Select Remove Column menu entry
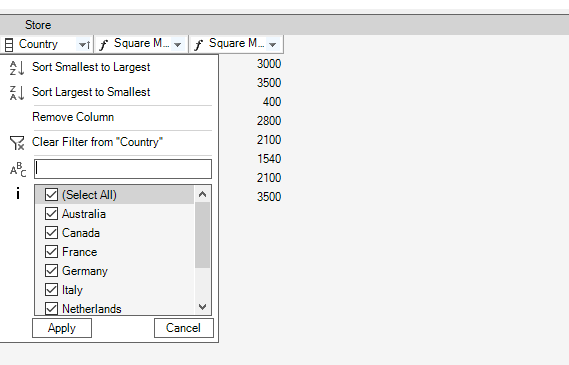Screen dimensions: 569x365 point(73,117)
